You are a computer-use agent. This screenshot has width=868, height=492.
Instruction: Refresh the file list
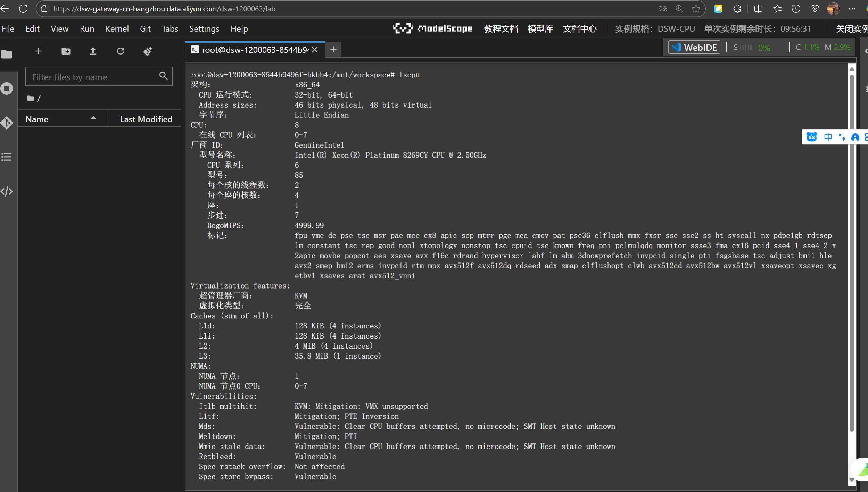pos(121,51)
